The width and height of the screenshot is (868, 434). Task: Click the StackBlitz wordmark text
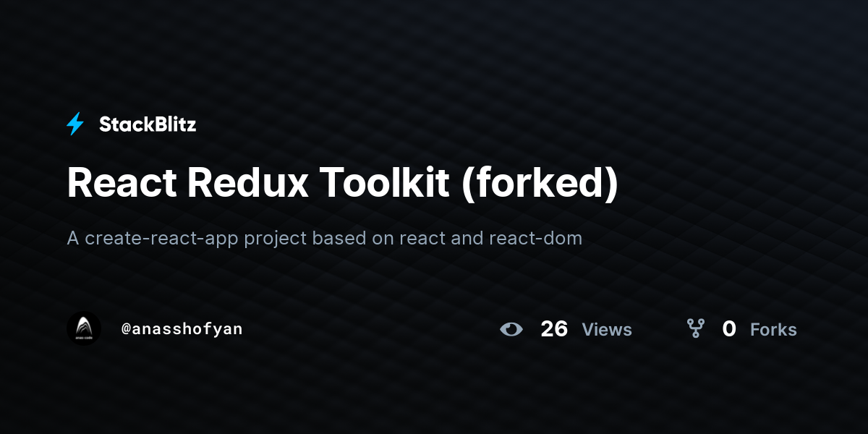click(148, 124)
